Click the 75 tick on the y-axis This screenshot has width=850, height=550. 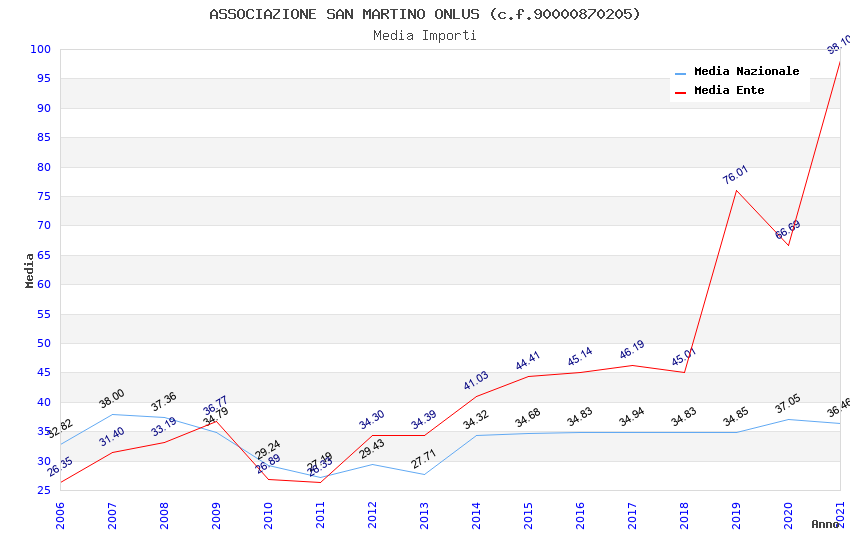pos(44,196)
